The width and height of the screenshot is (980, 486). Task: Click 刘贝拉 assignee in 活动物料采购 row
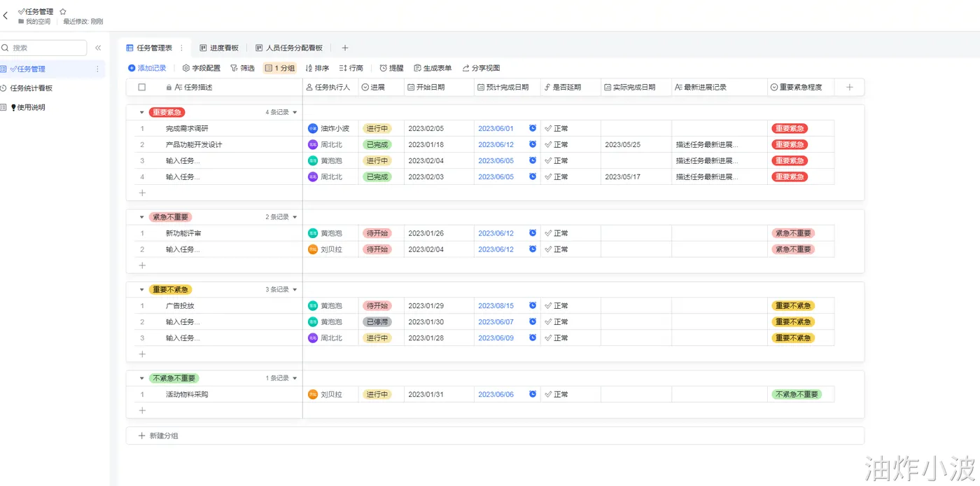(325, 394)
